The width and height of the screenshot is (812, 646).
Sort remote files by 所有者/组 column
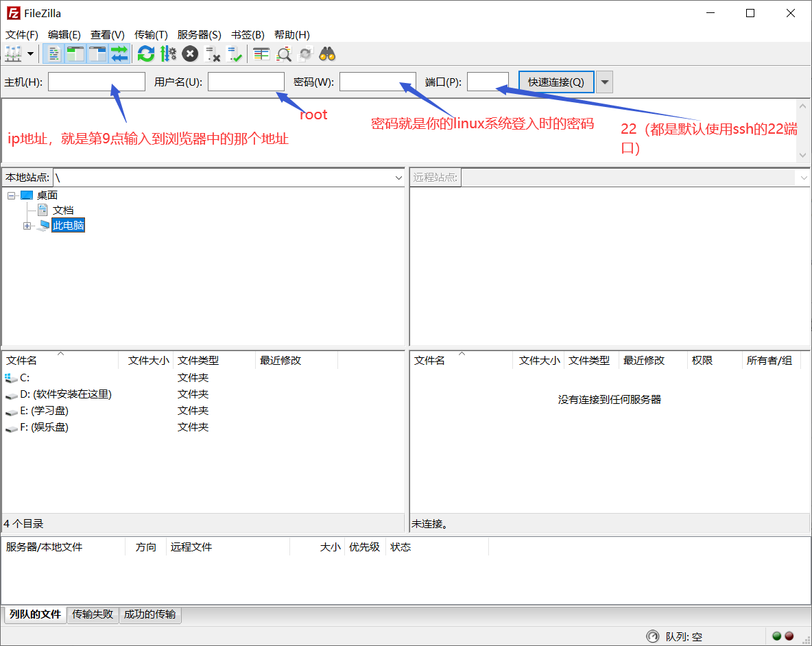pyautogui.click(x=771, y=360)
